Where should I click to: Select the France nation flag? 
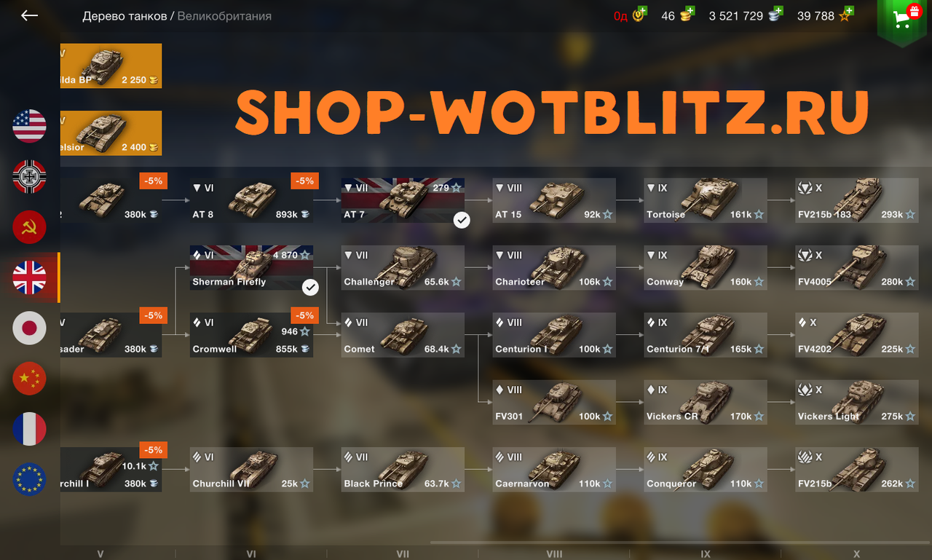coord(29,429)
